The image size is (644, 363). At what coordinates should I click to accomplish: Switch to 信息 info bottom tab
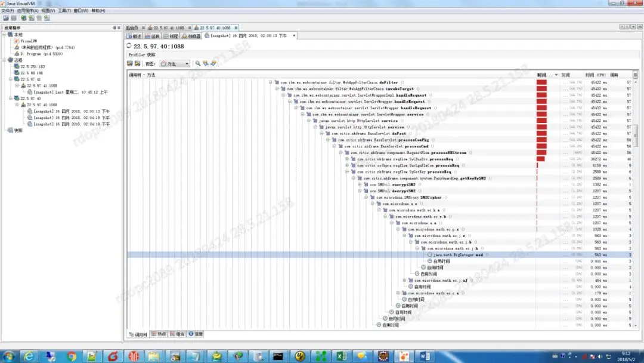tap(196, 334)
